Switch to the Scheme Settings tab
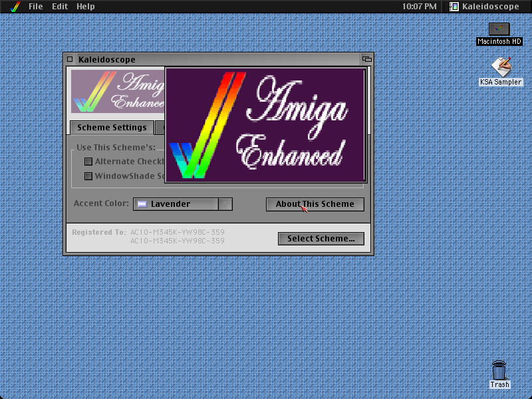532x399 pixels. tap(112, 128)
